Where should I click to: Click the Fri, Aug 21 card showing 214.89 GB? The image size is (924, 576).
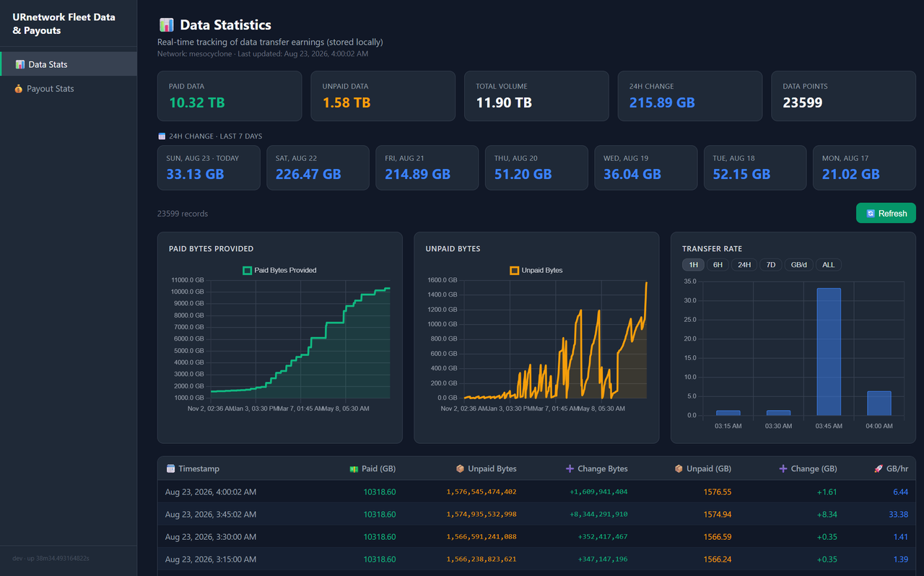(x=427, y=167)
